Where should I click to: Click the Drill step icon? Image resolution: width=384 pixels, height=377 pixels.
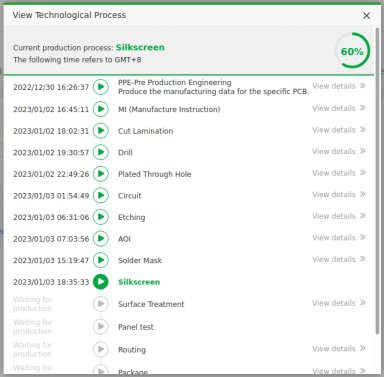pos(101,152)
